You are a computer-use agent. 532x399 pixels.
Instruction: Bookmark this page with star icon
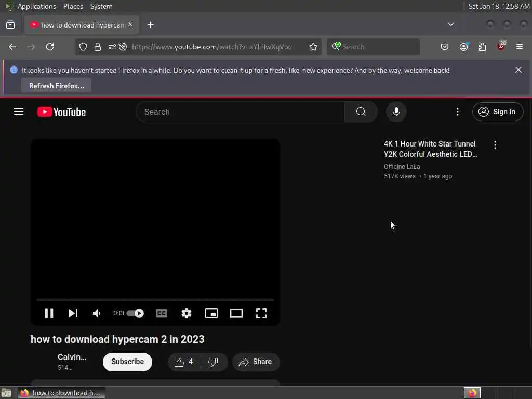tap(313, 47)
